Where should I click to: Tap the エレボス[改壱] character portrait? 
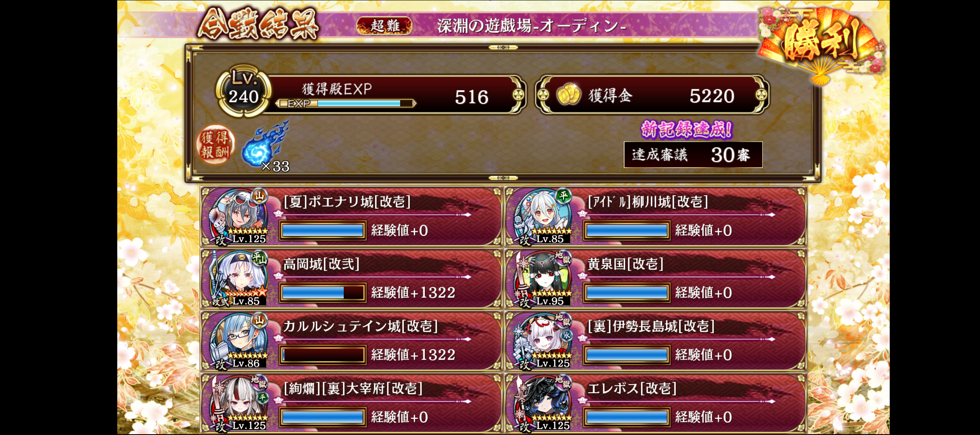tap(543, 403)
